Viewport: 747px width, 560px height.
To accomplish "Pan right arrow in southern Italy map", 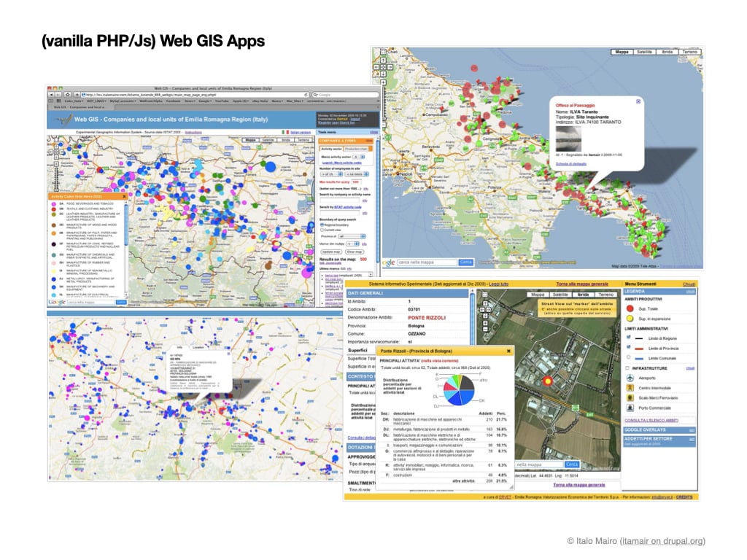I will 390,67.
